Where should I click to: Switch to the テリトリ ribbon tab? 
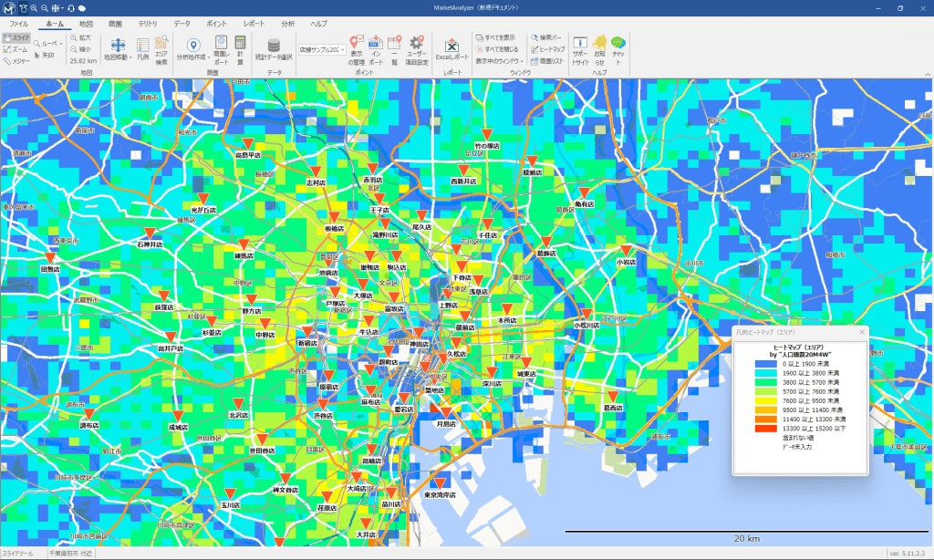pyautogui.click(x=147, y=22)
